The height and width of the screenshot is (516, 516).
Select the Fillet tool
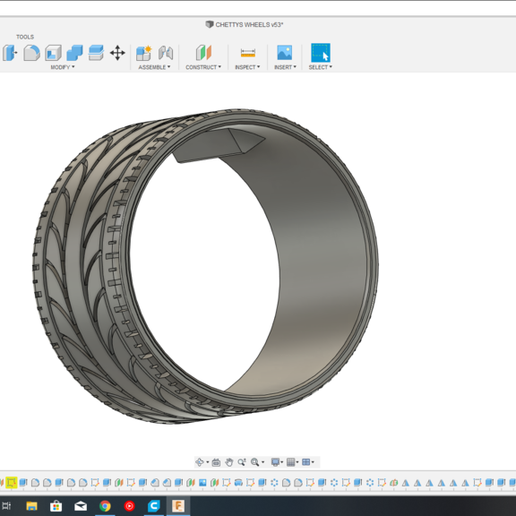[x=32, y=53]
